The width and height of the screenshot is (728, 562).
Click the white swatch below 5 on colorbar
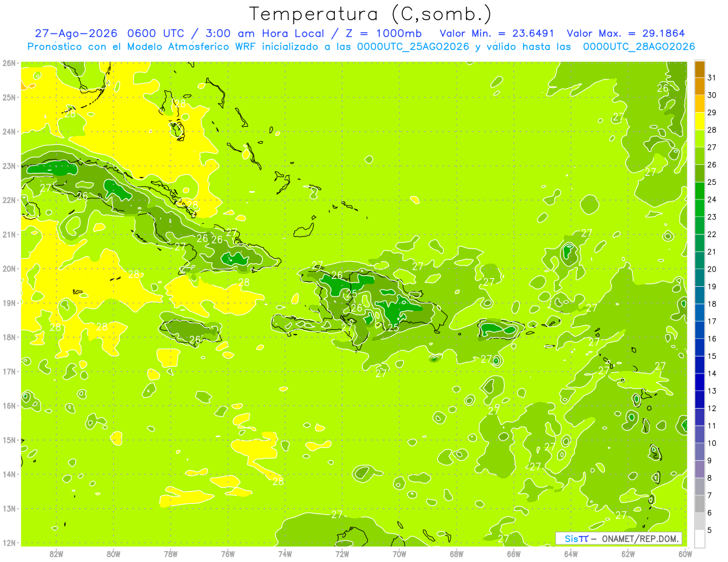tap(699, 538)
